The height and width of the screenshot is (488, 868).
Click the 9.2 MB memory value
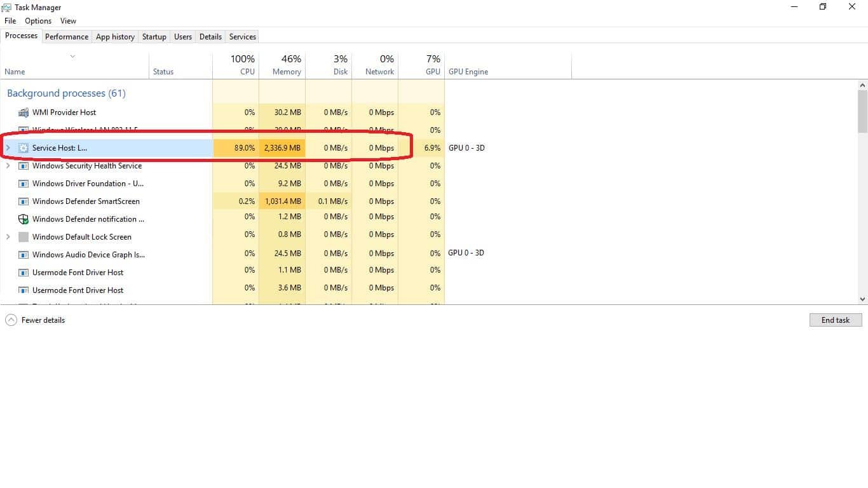[290, 184]
